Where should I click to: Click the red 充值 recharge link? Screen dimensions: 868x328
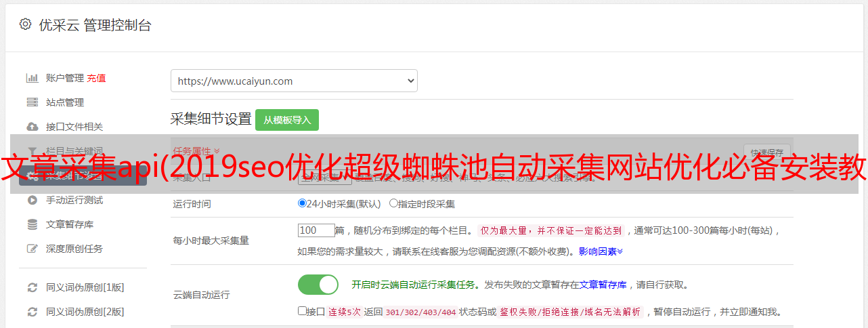point(96,78)
